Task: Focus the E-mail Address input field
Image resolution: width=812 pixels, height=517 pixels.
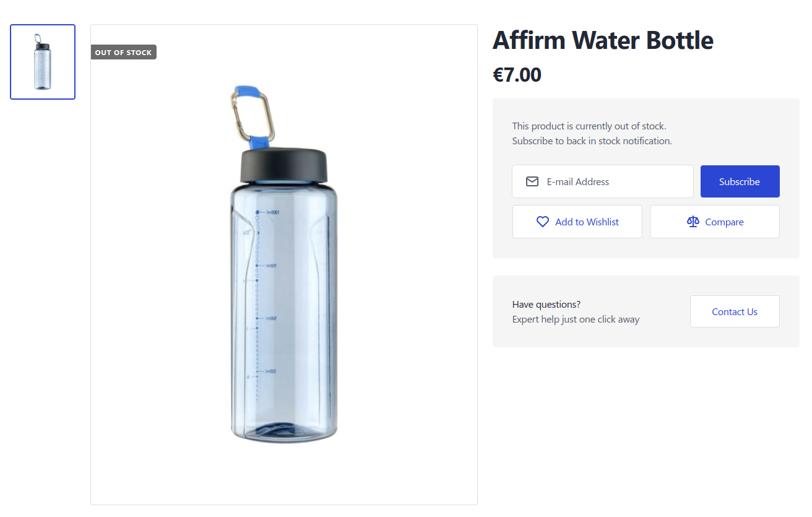Action: point(616,181)
